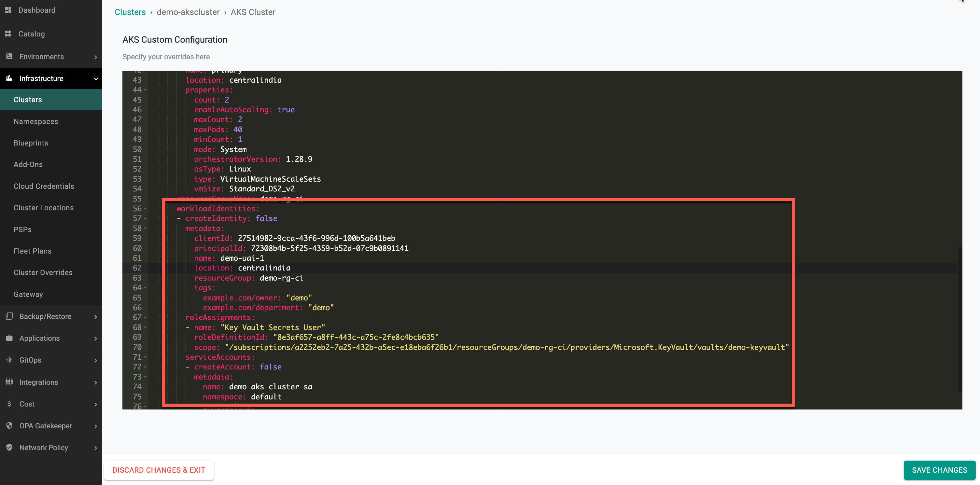This screenshot has width=980, height=485.
Task: Select the Cost section icon
Action: pos(9,403)
